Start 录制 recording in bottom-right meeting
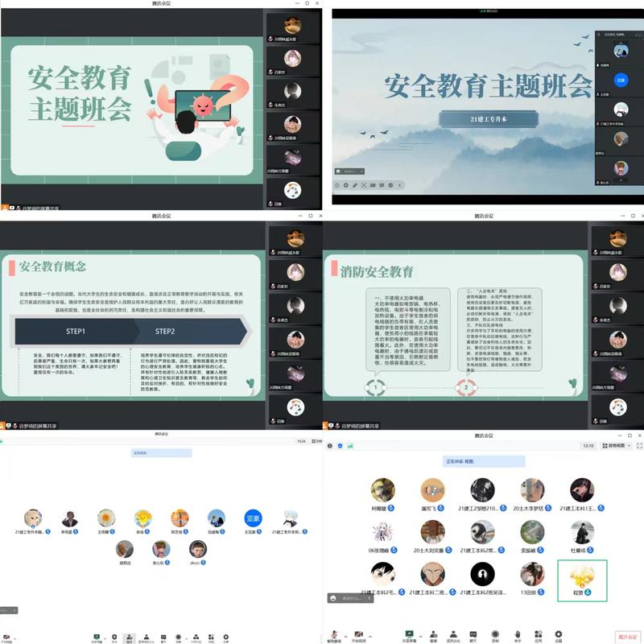 (x=495, y=634)
